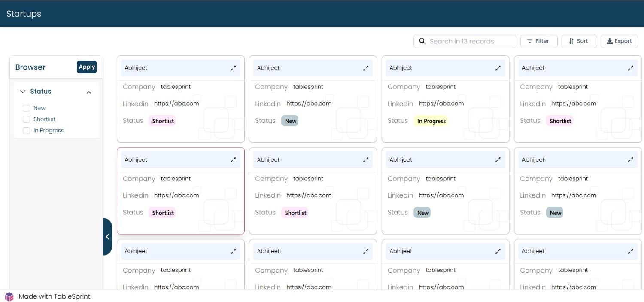Open the Filter options
Image resolution: width=644 pixels, height=302 pixels.
[x=539, y=41]
